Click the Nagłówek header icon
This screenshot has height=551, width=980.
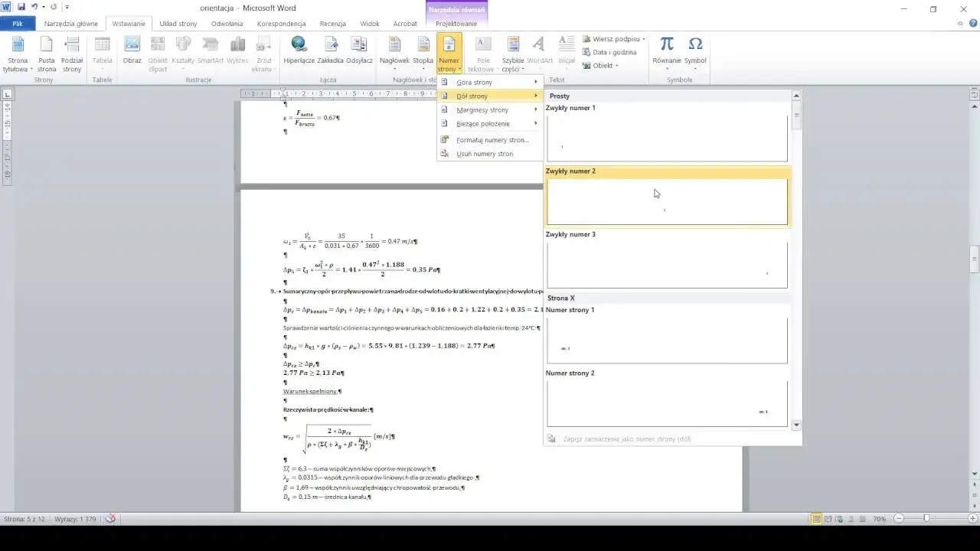[x=395, y=50]
